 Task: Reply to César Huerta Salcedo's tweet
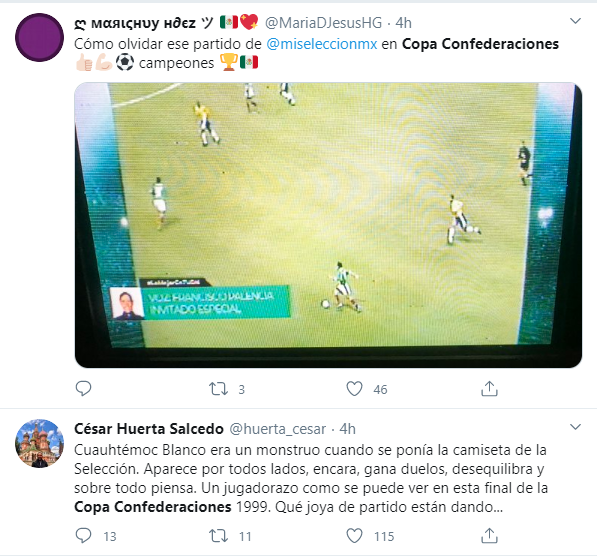coord(83,536)
